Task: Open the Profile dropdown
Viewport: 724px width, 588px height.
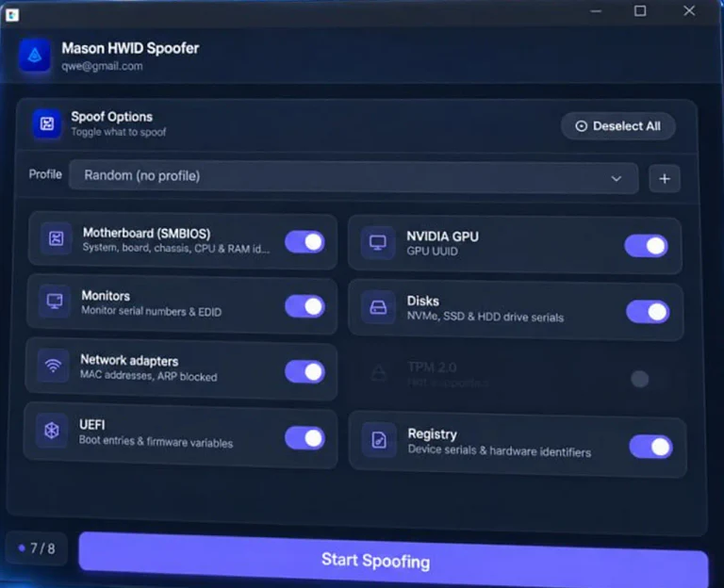Action: click(x=354, y=177)
